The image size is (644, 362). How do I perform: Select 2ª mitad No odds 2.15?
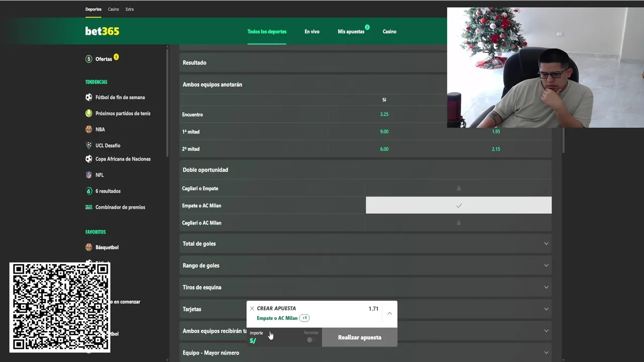pos(496,149)
